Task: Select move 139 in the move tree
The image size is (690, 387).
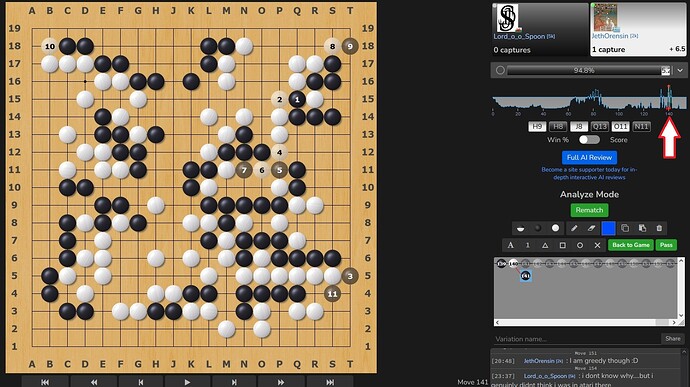Action: [501, 264]
